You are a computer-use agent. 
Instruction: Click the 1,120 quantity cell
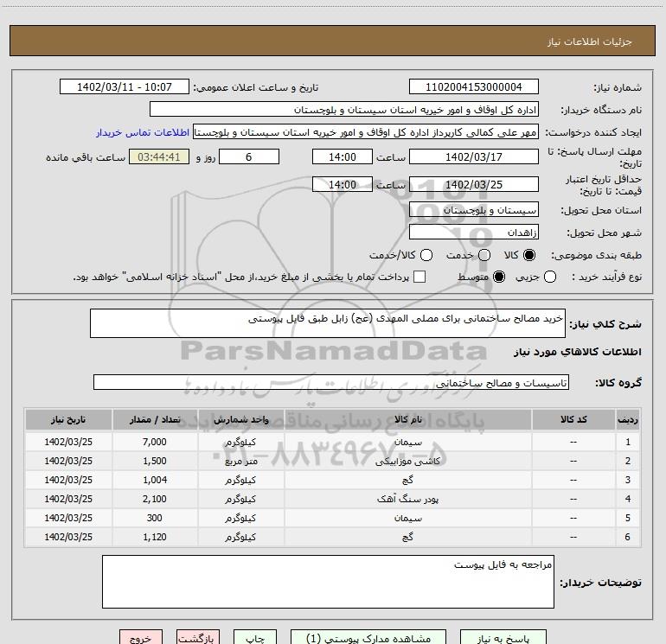point(155,537)
